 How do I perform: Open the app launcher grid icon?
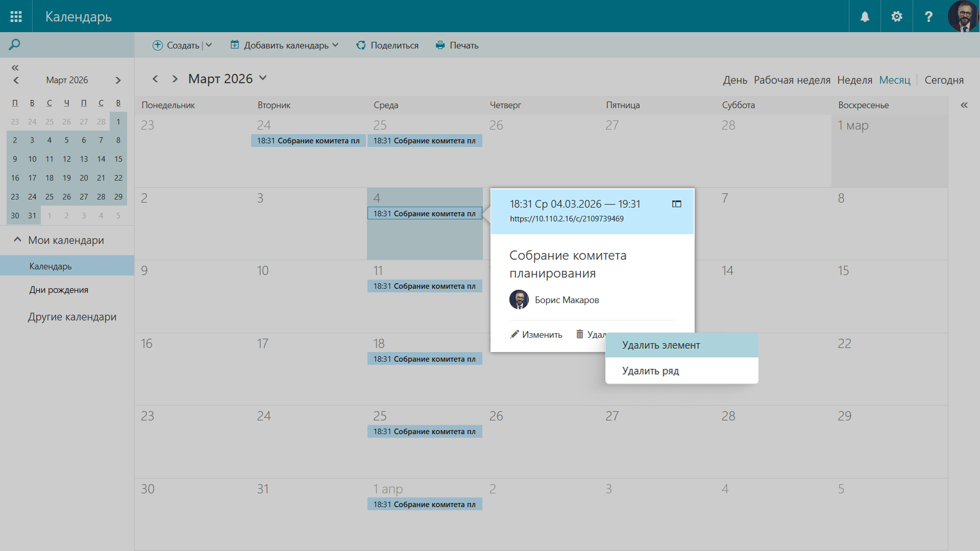[16, 16]
